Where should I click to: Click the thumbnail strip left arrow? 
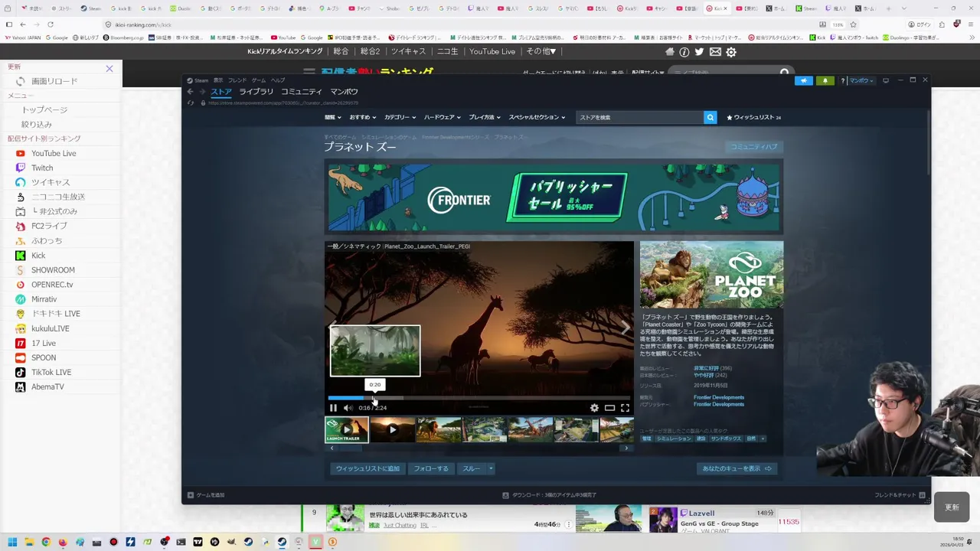coord(332,448)
